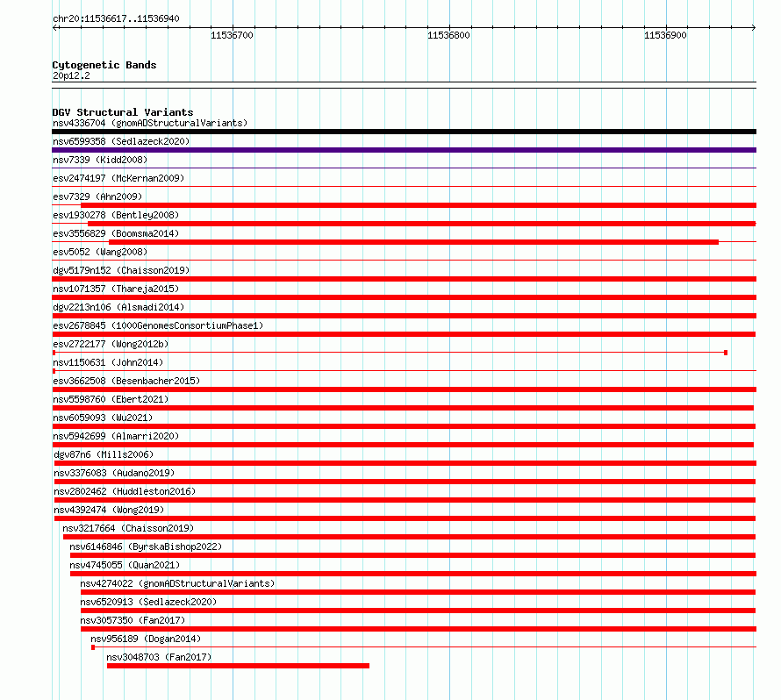Click nsv3057350 (Fan2017) label
Image resolution: width=781 pixels, height=700 pixels.
point(133,620)
